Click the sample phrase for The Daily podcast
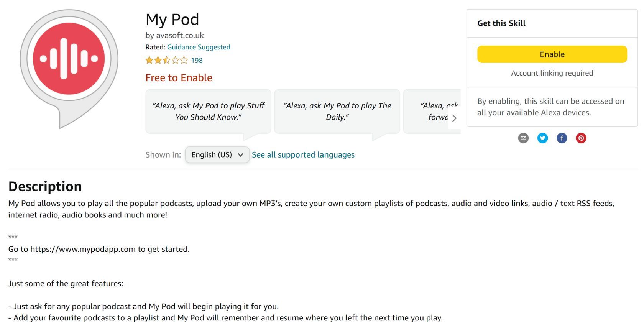 pyautogui.click(x=337, y=111)
